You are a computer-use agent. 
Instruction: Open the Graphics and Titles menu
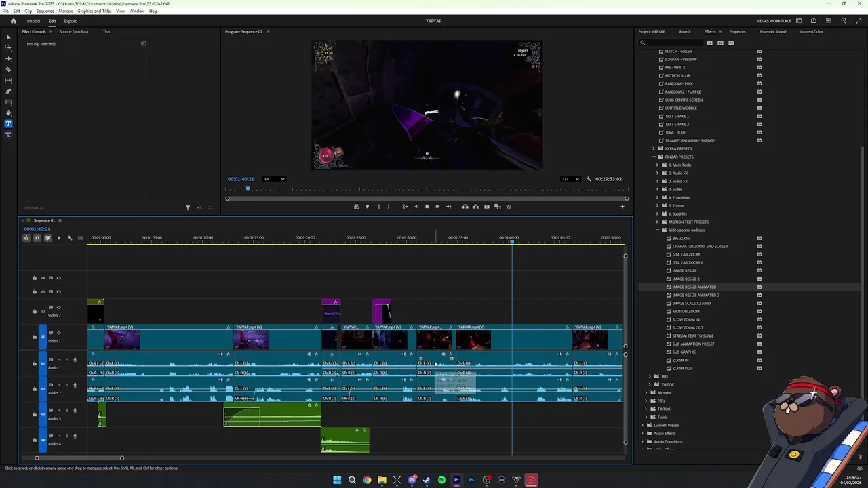[94, 11]
